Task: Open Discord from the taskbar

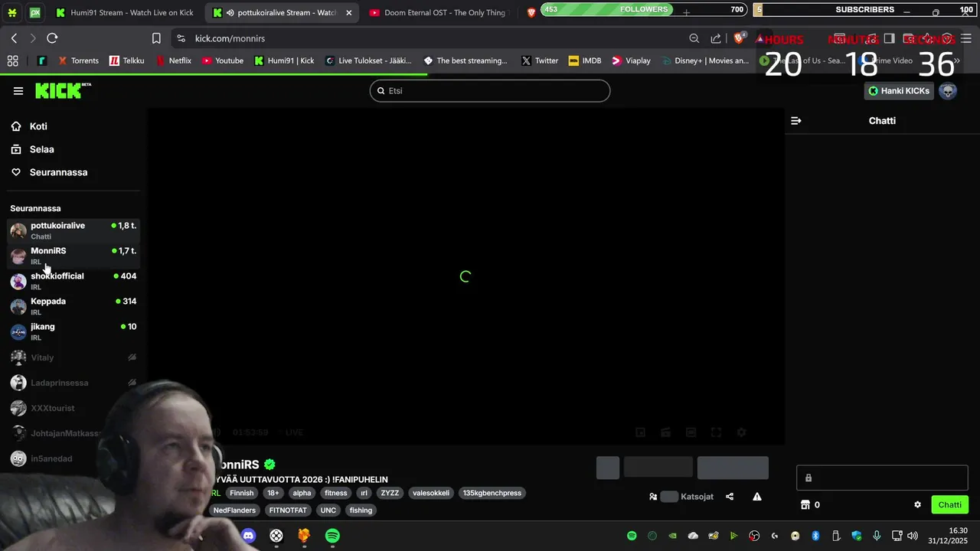Action: click(248, 536)
